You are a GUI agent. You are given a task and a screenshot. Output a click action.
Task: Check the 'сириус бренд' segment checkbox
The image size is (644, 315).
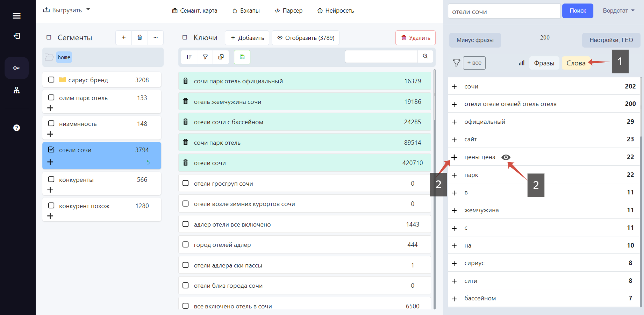click(x=51, y=80)
